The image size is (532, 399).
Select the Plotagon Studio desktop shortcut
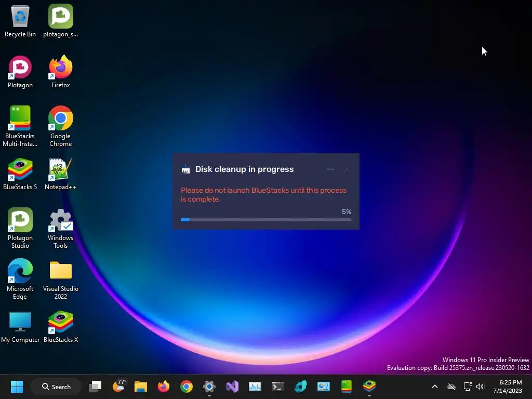(20, 228)
